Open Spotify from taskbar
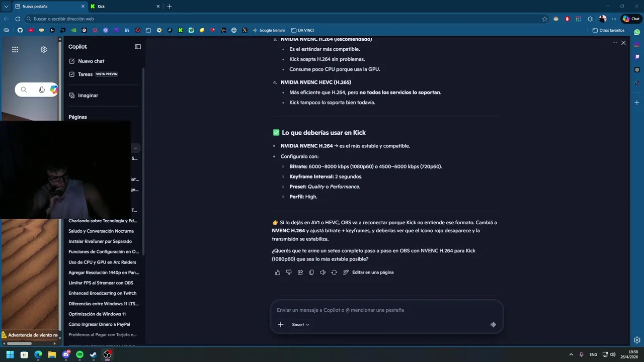This screenshot has height=362, width=644. point(79,354)
